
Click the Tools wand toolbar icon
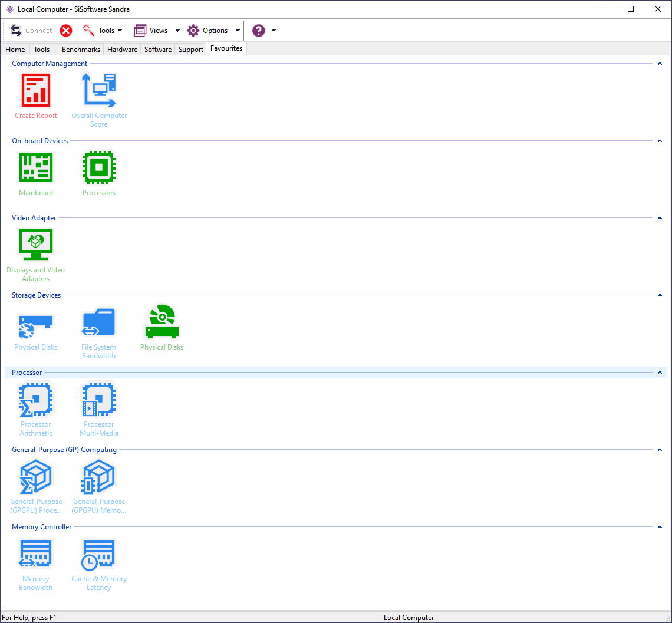click(88, 31)
